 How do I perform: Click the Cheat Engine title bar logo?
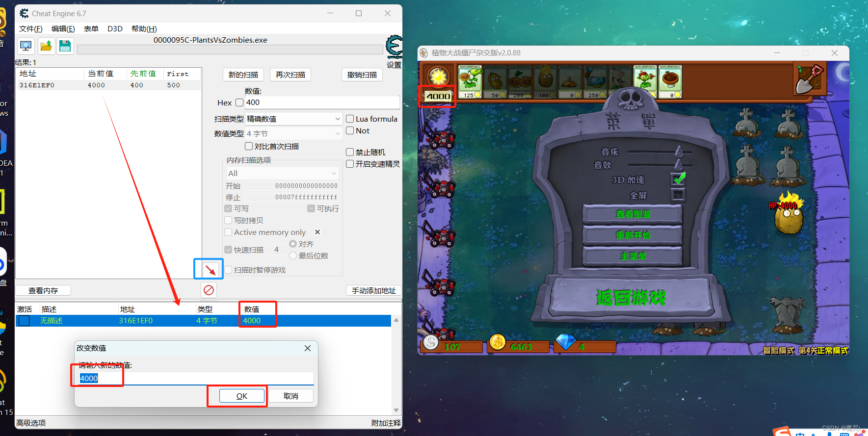(24, 13)
